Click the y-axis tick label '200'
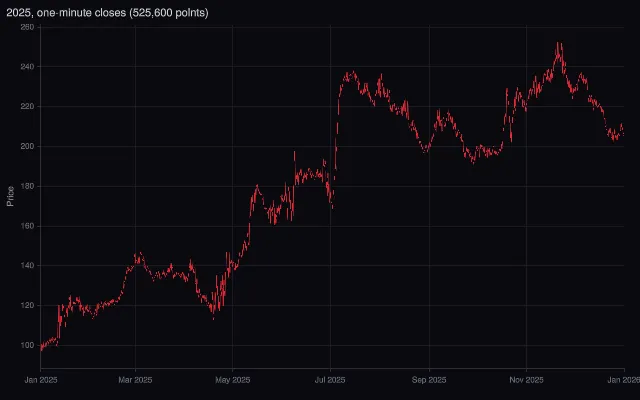Viewport: 640px width, 400px height. point(27,146)
